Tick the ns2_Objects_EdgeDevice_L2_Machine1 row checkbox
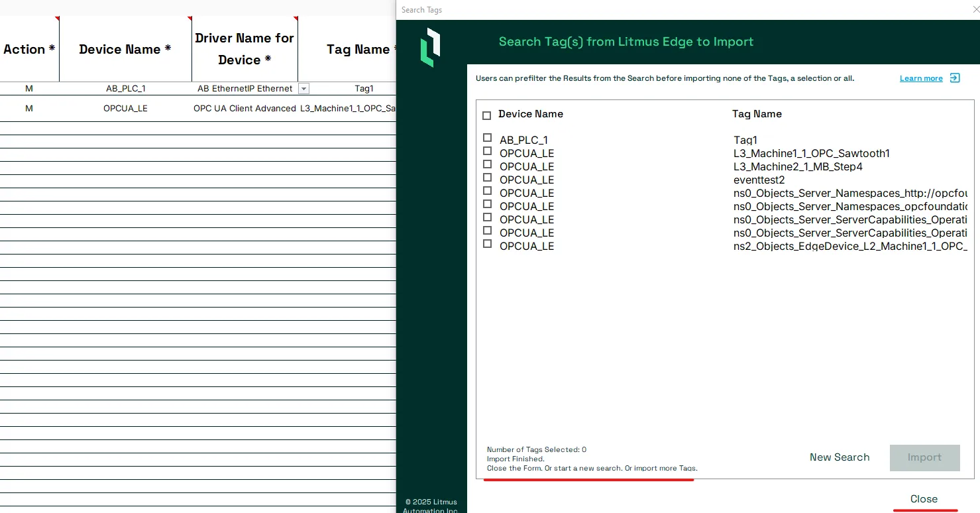This screenshot has width=980, height=513. [x=488, y=244]
